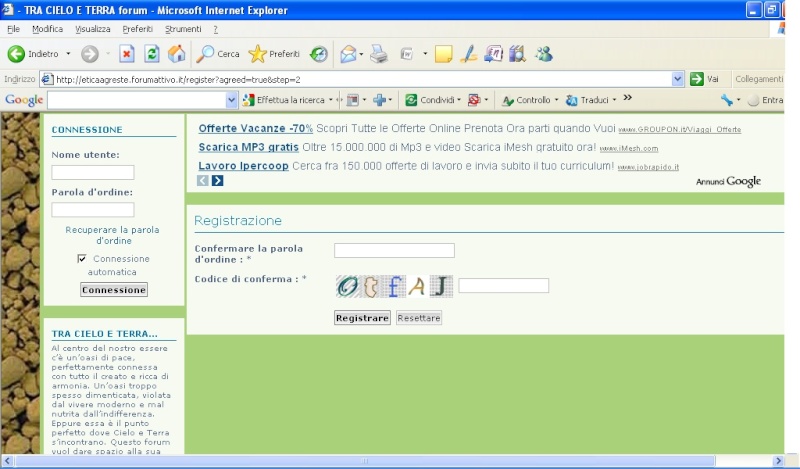Click the Nome utente input field
This screenshot has width=800, height=469.
[93, 172]
